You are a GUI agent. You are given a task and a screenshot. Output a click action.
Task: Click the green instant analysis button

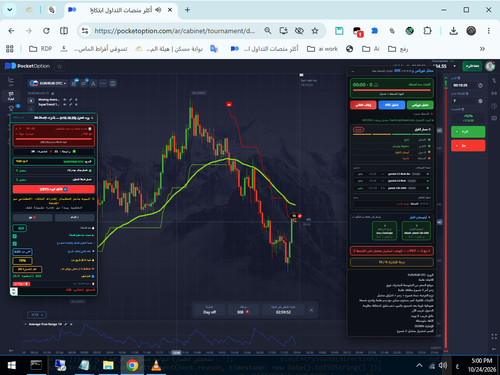pyautogui.click(x=420, y=105)
